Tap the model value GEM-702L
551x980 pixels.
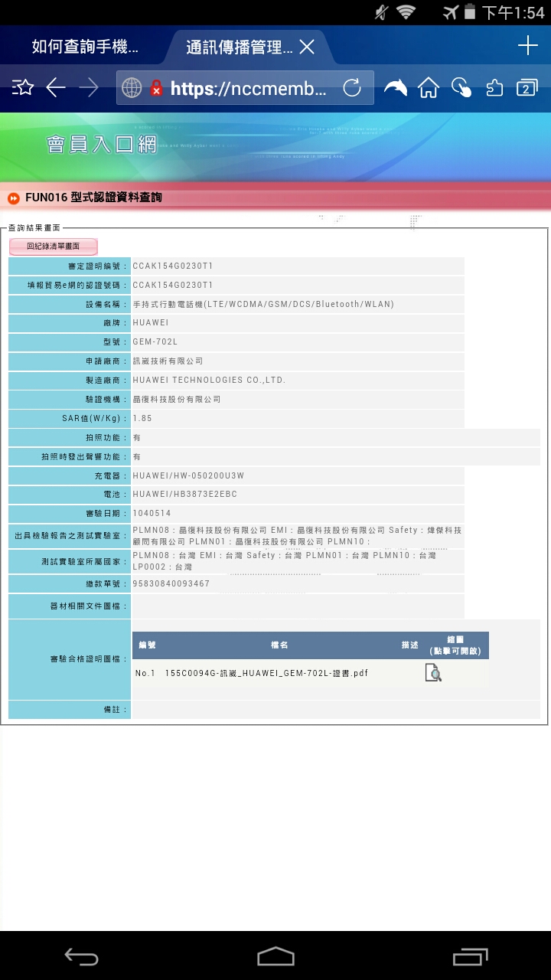tap(155, 341)
